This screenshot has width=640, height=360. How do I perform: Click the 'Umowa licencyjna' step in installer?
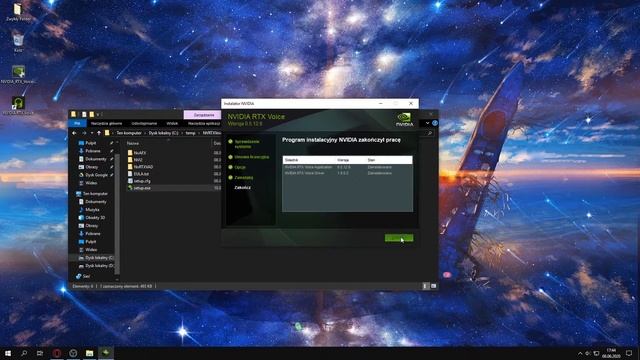pyautogui.click(x=251, y=157)
